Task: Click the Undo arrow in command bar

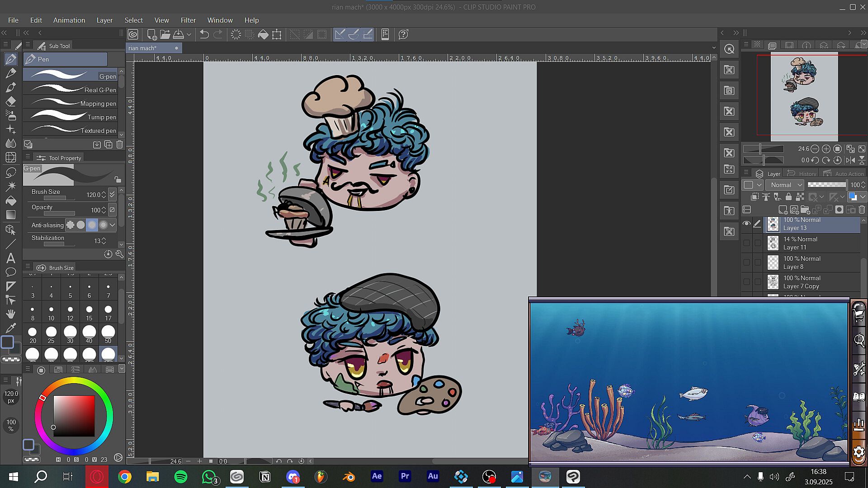Action: pos(204,34)
